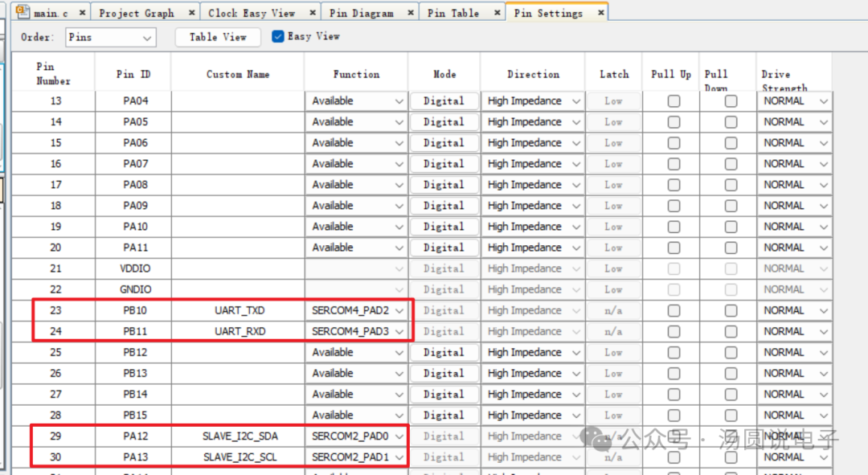
Task: Click the Custom Name column header
Action: pos(238,74)
